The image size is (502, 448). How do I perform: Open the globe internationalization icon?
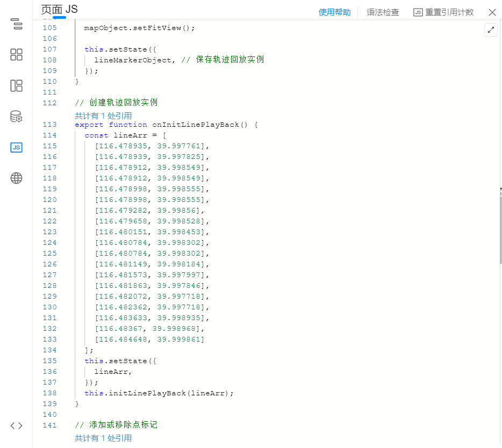(16, 178)
